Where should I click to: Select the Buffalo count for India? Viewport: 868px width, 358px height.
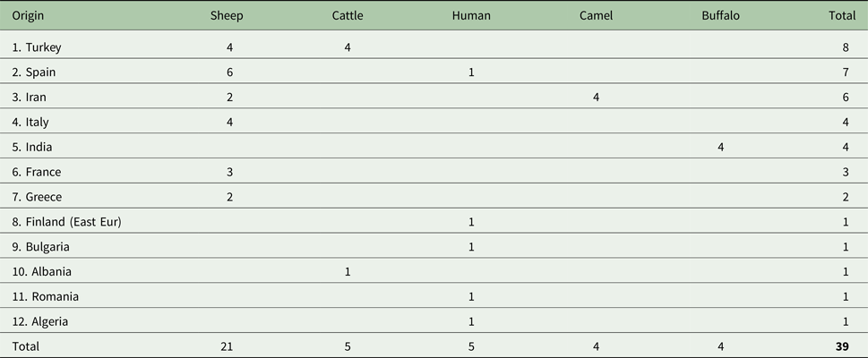pyautogui.click(x=720, y=147)
